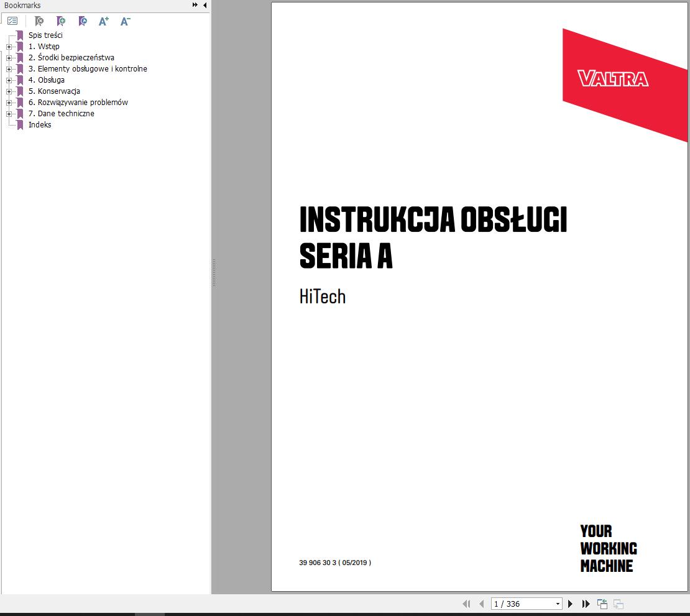The width and height of the screenshot is (690, 616).
Task: Expand the bookmarks panel with double arrows
Action: [x=195, y=5]
